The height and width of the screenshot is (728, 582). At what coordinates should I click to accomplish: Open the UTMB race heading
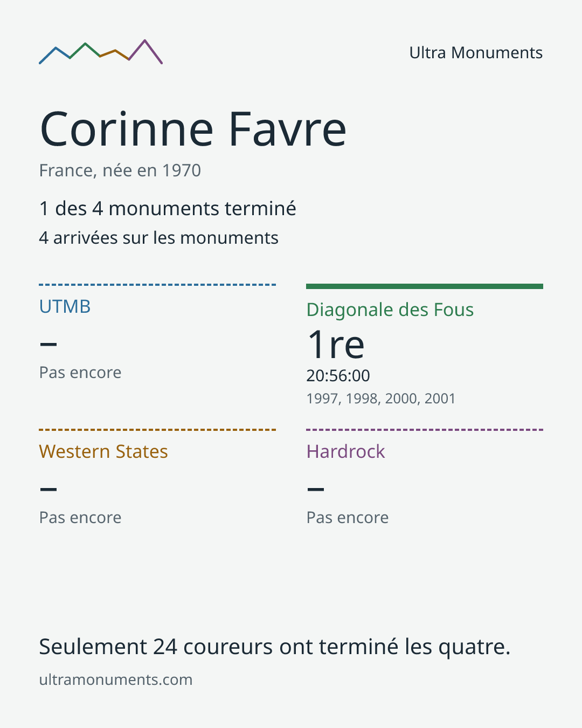pyautogui.click(x=65, y=306)
